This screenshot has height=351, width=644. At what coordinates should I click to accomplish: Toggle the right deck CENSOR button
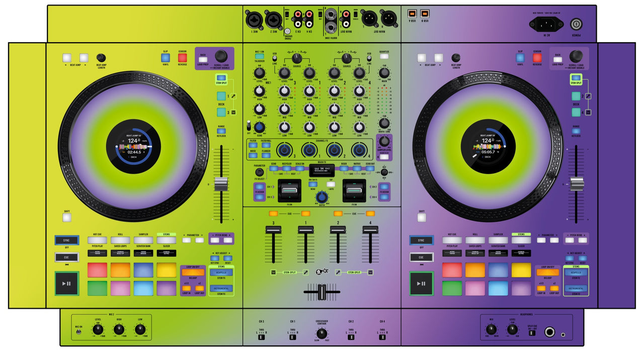[x=537, y=58]
